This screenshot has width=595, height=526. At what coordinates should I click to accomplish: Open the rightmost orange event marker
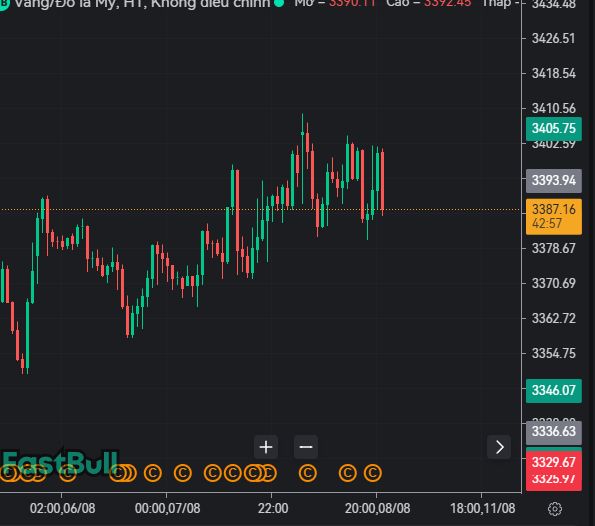[373, 473]
